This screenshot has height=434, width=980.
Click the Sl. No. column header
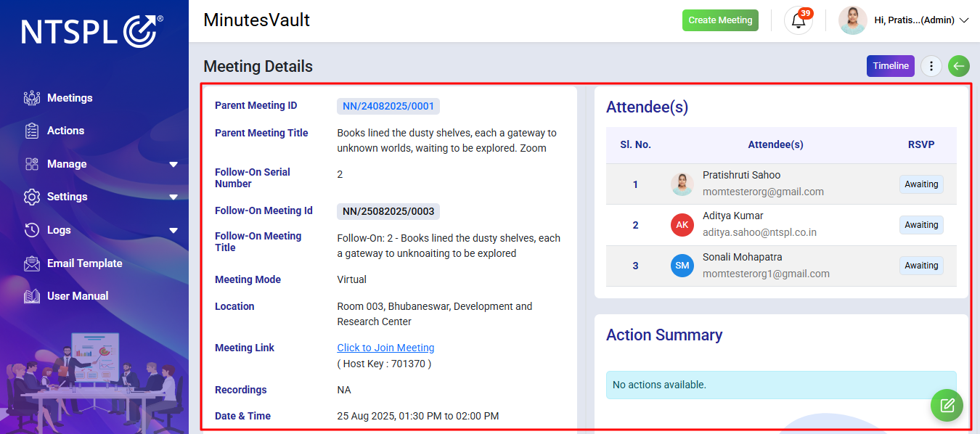coord(635,144)
